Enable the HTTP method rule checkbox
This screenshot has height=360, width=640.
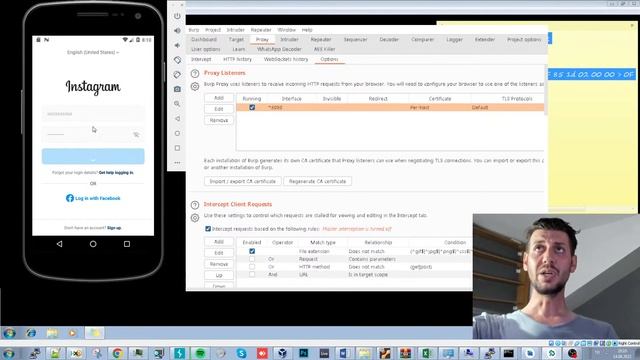pyautogui.click(x=252, y=267)
